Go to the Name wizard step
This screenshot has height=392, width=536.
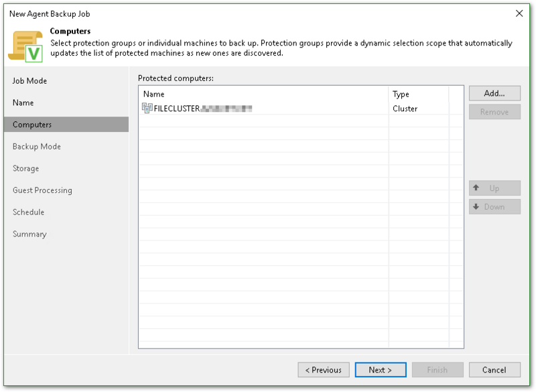23,103
